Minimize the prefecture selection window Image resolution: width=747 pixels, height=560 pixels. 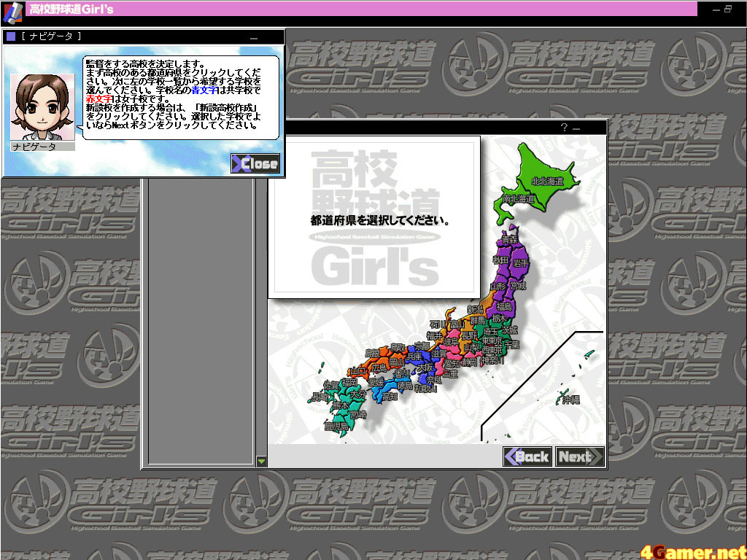tap(576, 128)
